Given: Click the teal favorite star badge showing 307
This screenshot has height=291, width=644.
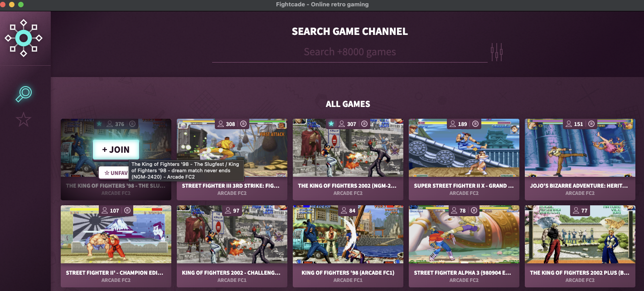Looking at the screenshot, I should point(331,124).
